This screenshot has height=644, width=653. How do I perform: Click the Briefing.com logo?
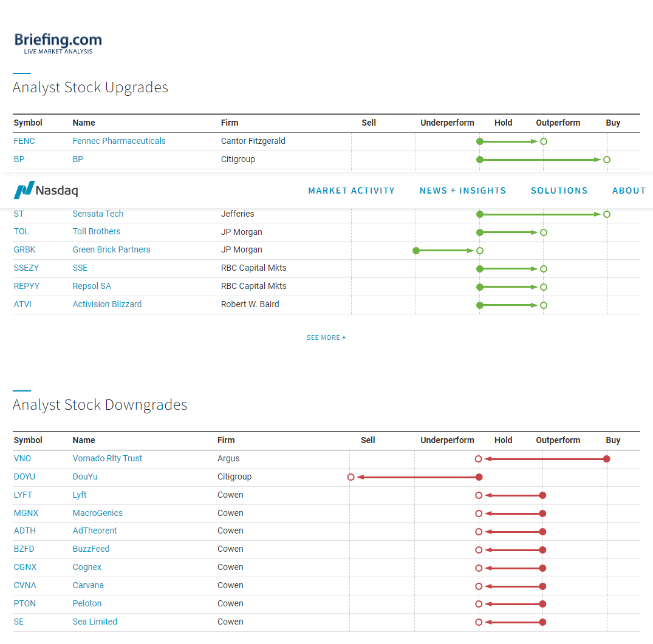58,43
